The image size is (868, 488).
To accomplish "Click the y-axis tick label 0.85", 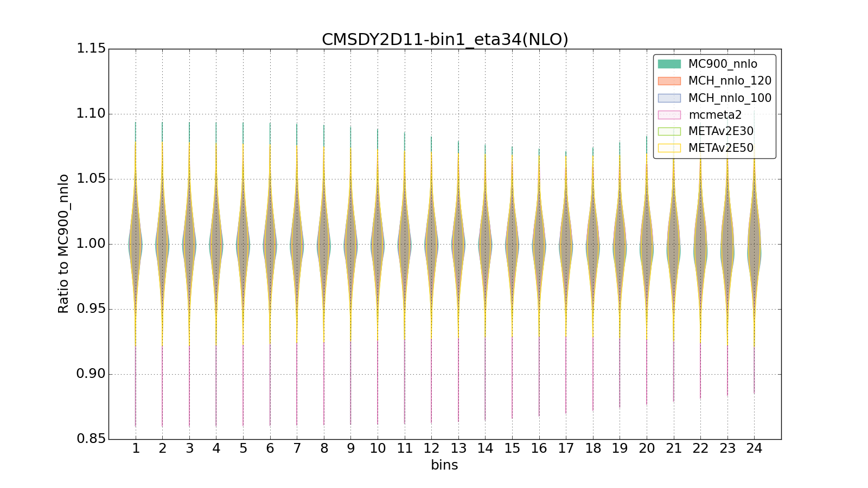I will [91, 439].
